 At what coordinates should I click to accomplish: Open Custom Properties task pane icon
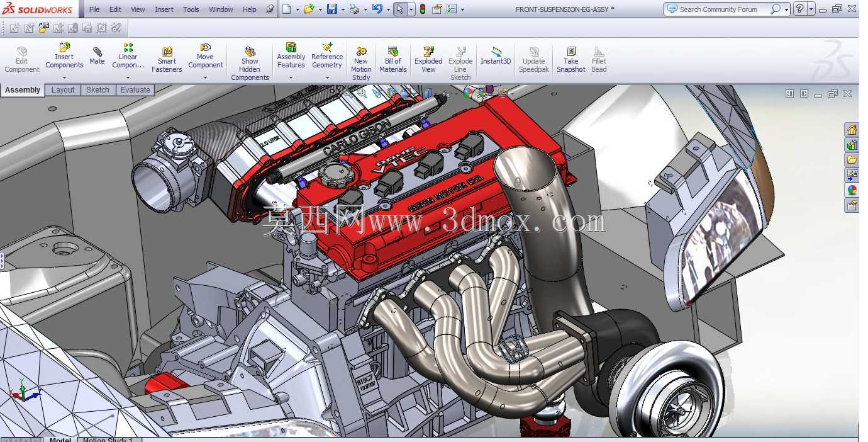click(852, 205)
